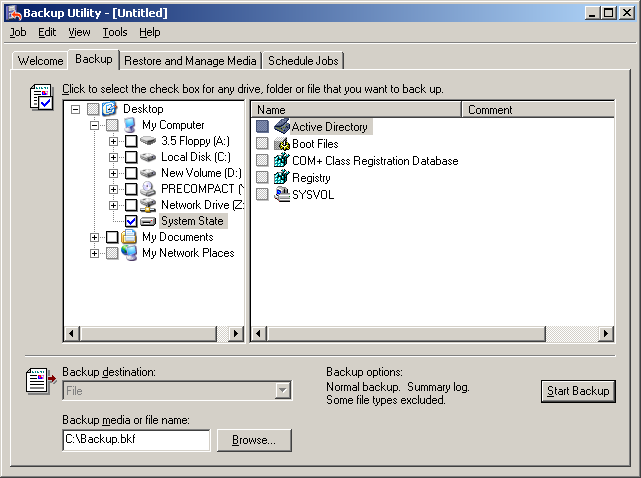Click the My Computer icon
The height and width of the screenshot is (478, 641).
130,125
